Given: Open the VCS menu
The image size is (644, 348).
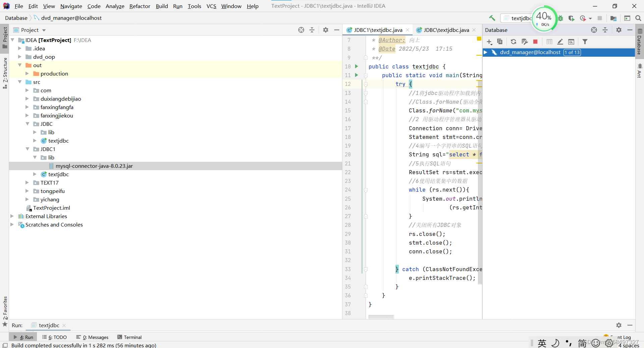Looking at the screenshot, I should 211,6.
